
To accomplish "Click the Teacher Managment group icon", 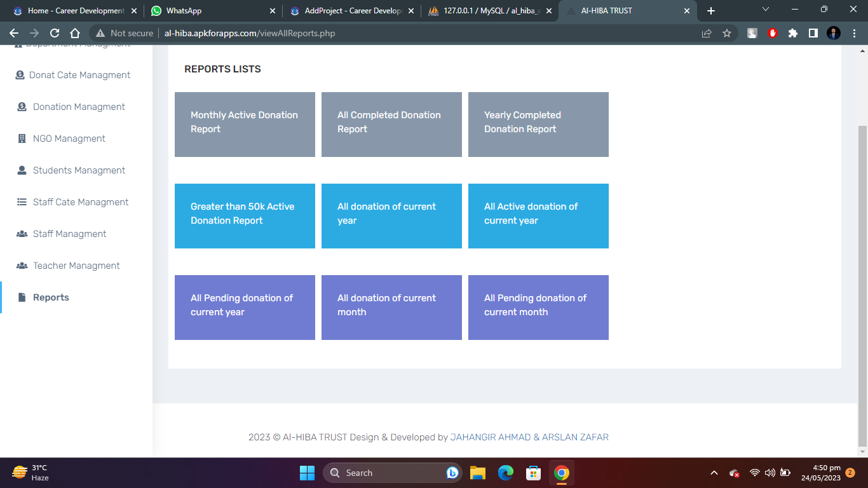I will (x=22, y=266).
